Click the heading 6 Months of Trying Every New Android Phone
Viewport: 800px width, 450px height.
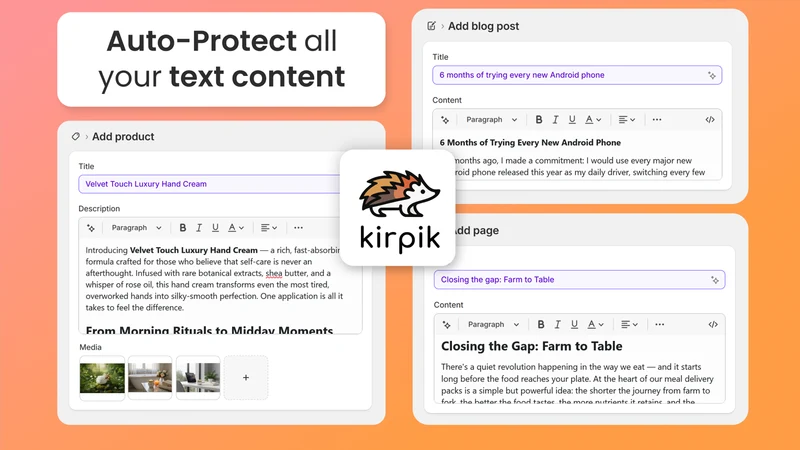[530, 143]
